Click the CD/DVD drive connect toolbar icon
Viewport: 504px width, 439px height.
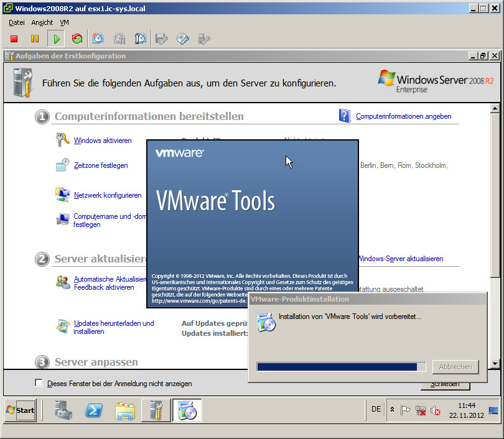click(x=183, y=39)
